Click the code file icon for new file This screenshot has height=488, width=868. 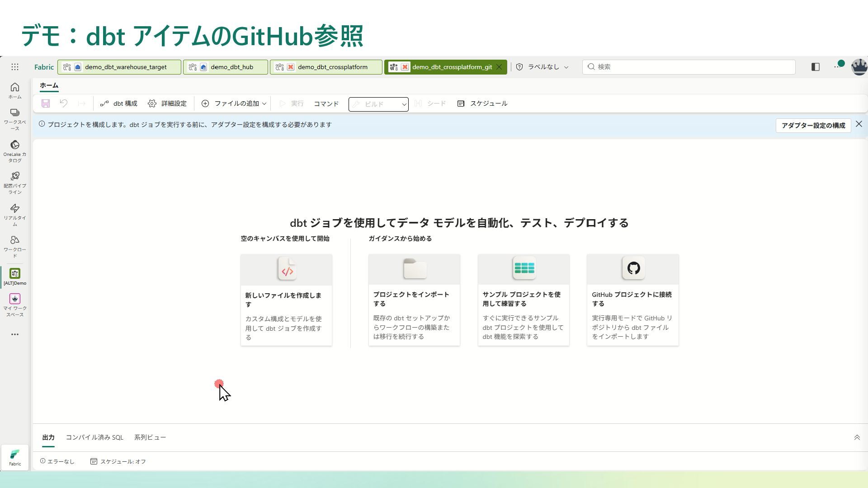point(287,269)
